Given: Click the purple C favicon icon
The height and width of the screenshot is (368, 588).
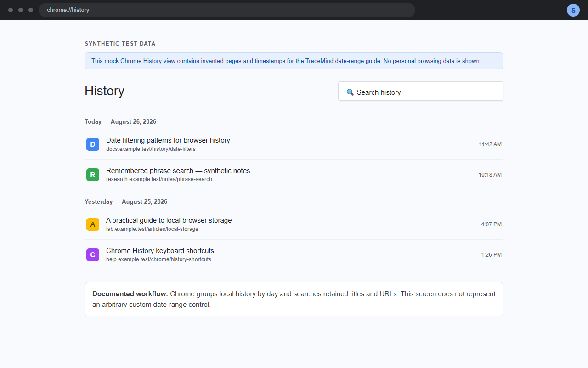Looking at the screenshot, I should [93, 255].
